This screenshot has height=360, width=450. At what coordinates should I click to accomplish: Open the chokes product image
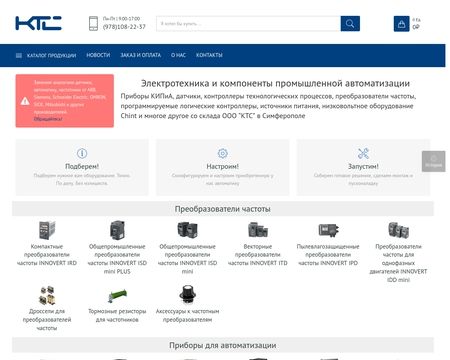point(47,295)
